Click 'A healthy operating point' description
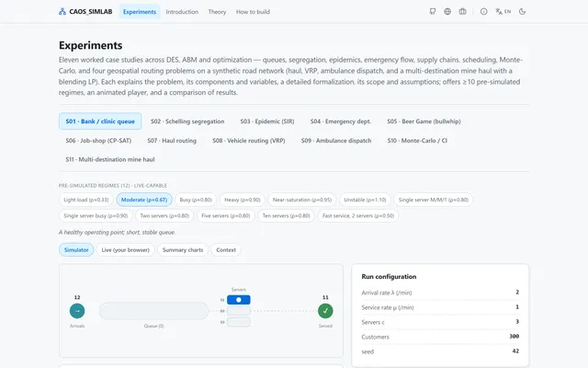588x368 pixels. point(117,233)
